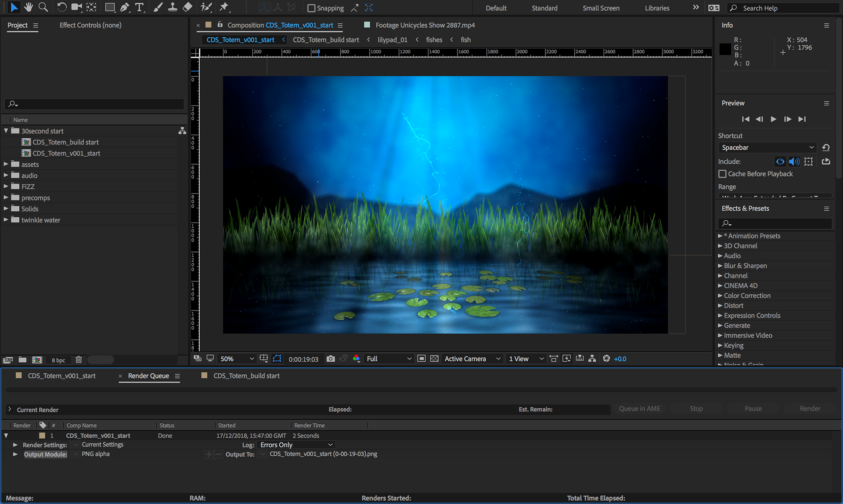Open the Full resolution dropdown
843x504 pixels.
click(x=389, y=359)
